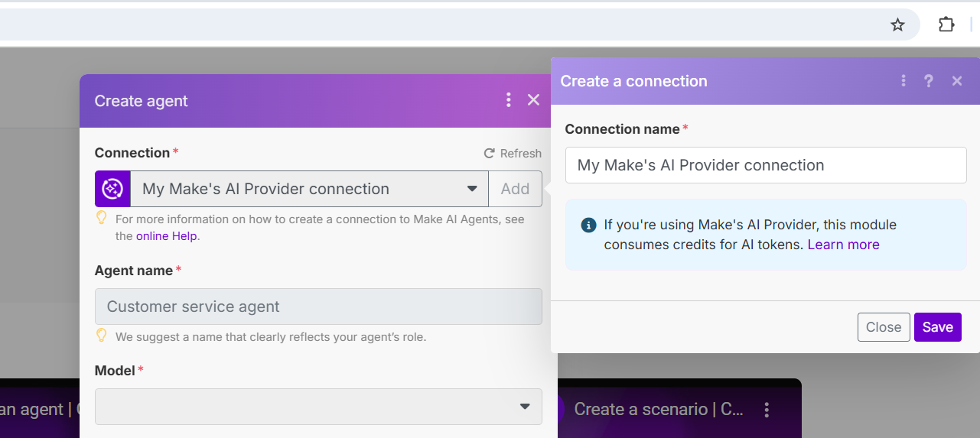The image size is (980, 438).
Task: Open the options menu beside Create a scenario
Action: 767,409
